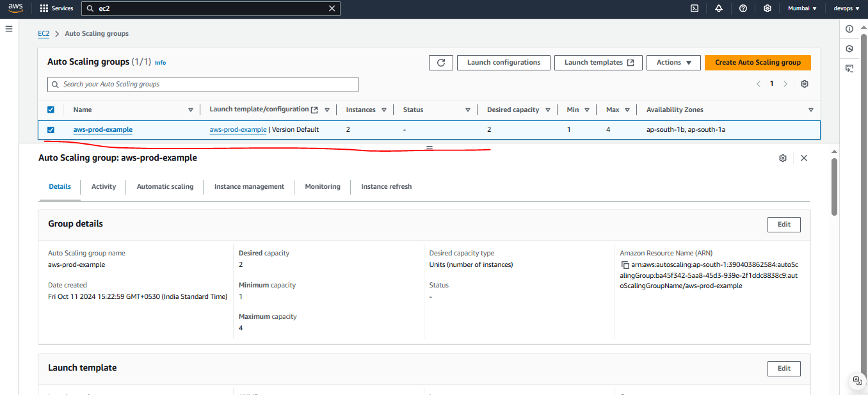
Task: Open the hexagon icon in the side rail
Action: (x=849, y=49)
